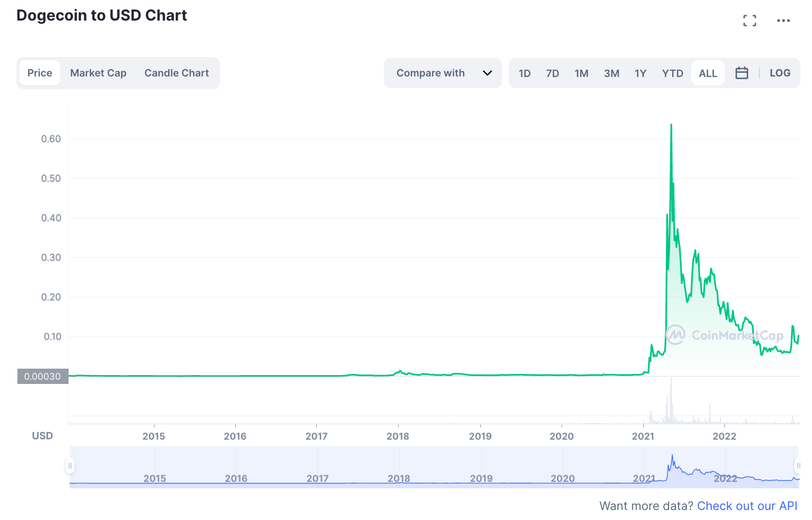Select the YTD time range
Screen dimensions: 812x520
673,73
